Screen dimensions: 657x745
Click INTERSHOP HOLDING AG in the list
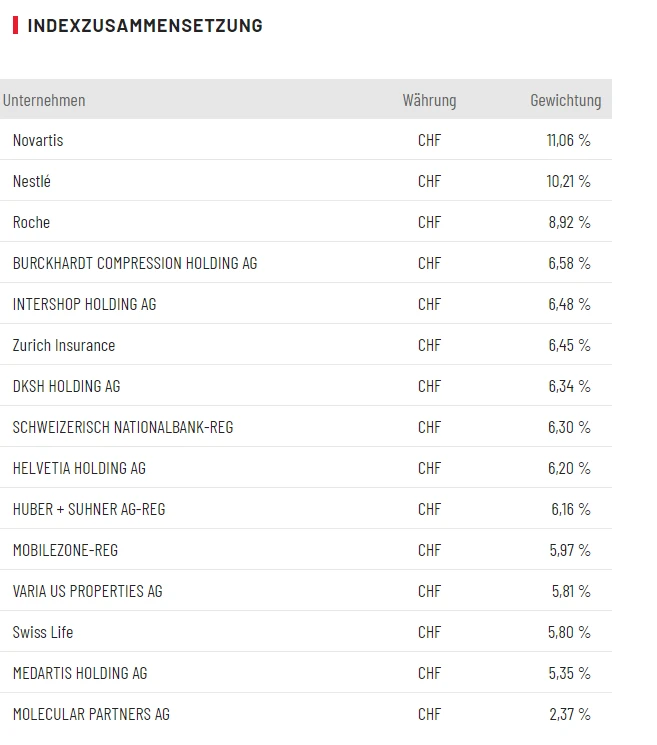[84, 304]
